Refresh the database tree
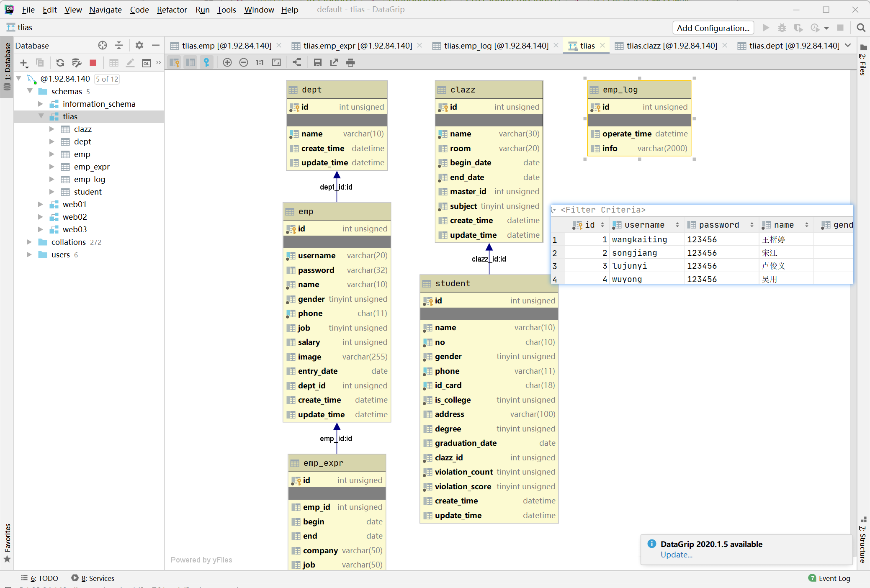This screenshot has width=870, height=588. [x=60, y=63]
